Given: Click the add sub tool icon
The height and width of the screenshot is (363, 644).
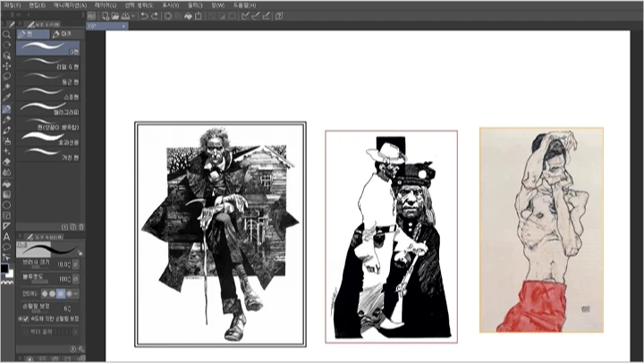Looking at the screenshot, I should tap(64, 227).
